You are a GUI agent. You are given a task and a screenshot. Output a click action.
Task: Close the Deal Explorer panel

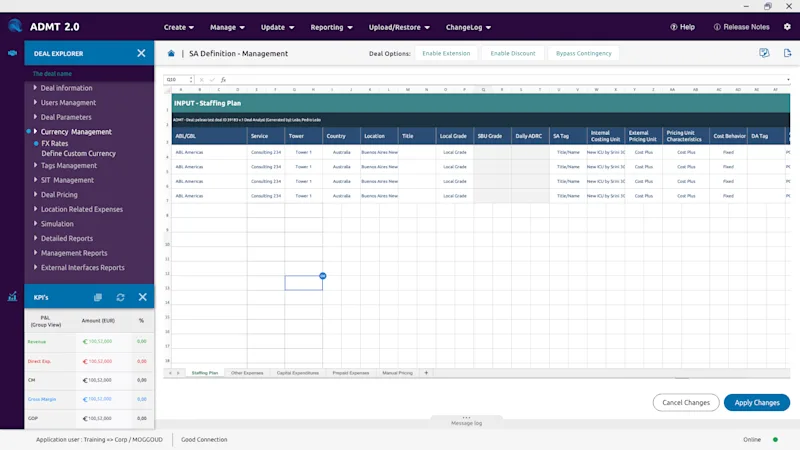141,53
